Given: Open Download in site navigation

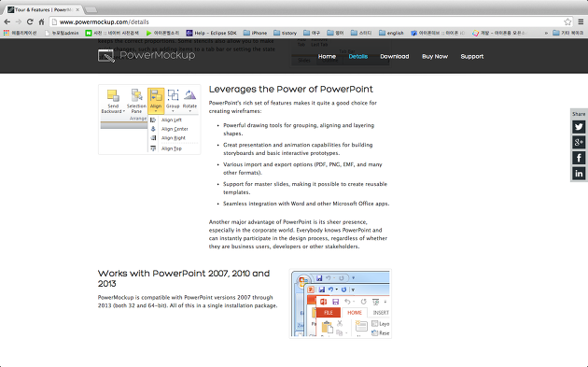Looking at the screenshot, I should point(395,56).
